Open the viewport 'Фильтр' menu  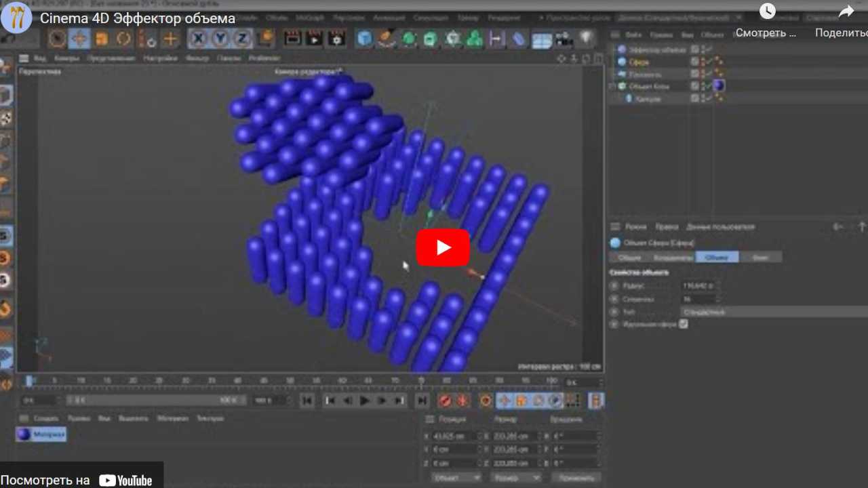[197, 58]
